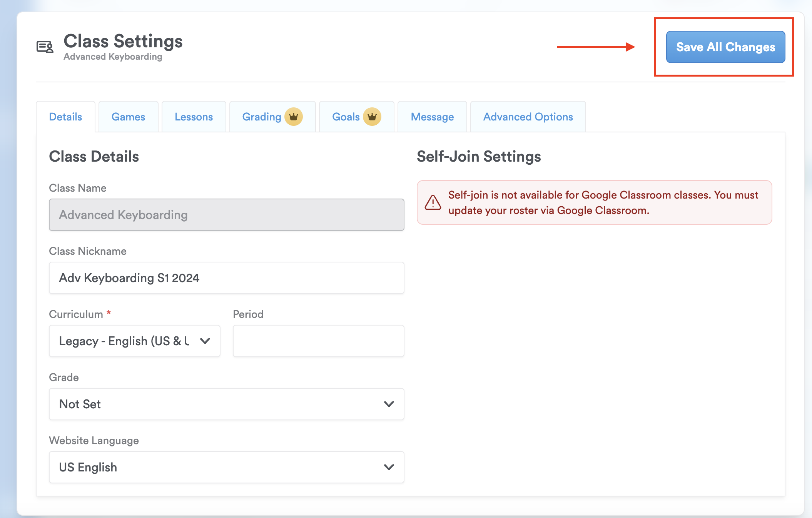Click the Self-join not available alert message
Screen dimensions: 812x518
[x=602, y=202]
